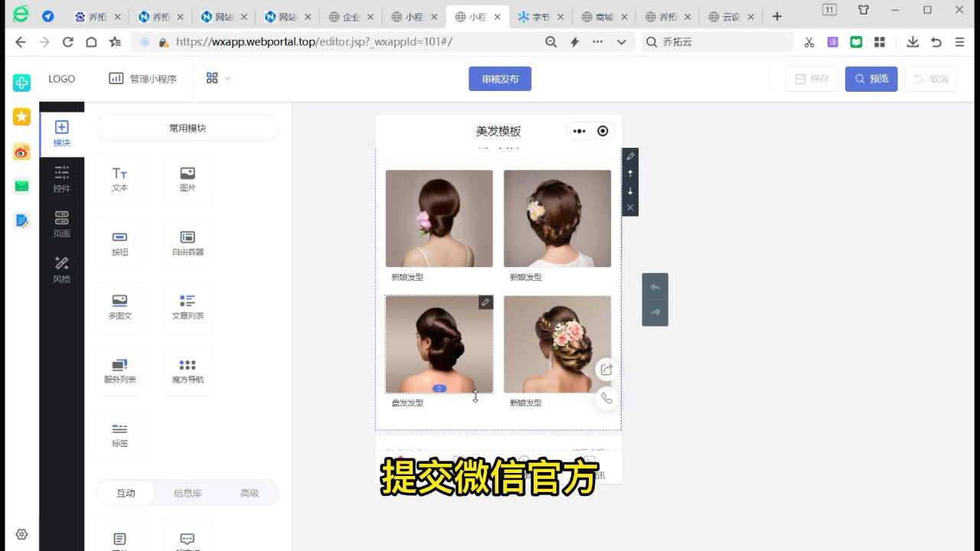Select the 文章列表 article list module
The width and height of the screenshot is (980, 551).
point(188,306)
